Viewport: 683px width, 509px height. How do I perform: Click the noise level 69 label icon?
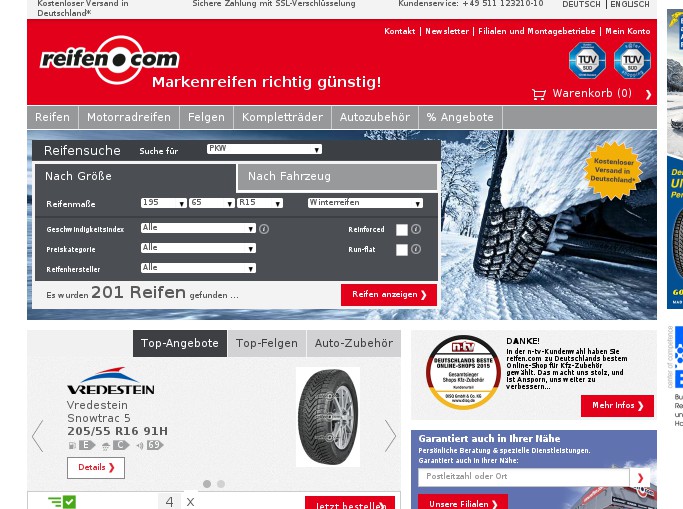click(150, 445)
